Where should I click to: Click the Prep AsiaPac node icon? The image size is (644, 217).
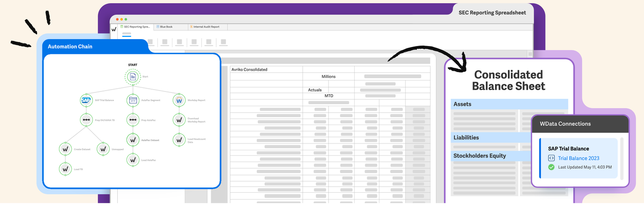point(133,120)
